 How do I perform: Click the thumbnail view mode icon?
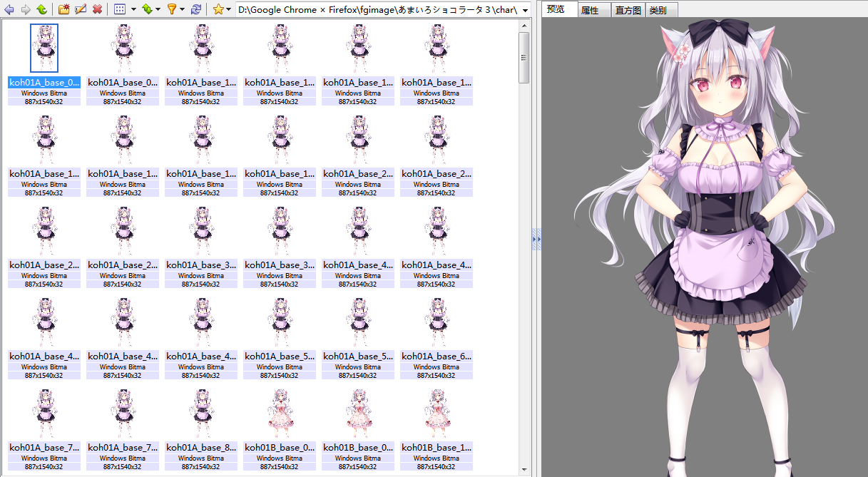click(x=121, y=9)
